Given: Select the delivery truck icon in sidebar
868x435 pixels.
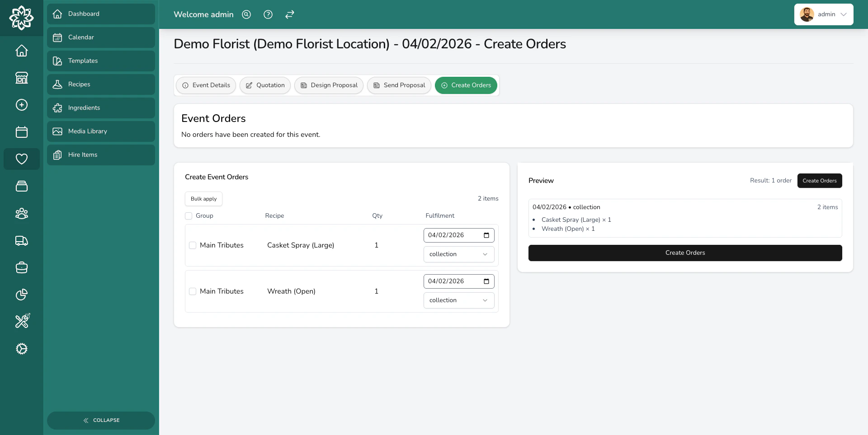Looking at the screenshot, I should (x=21, y=241).
